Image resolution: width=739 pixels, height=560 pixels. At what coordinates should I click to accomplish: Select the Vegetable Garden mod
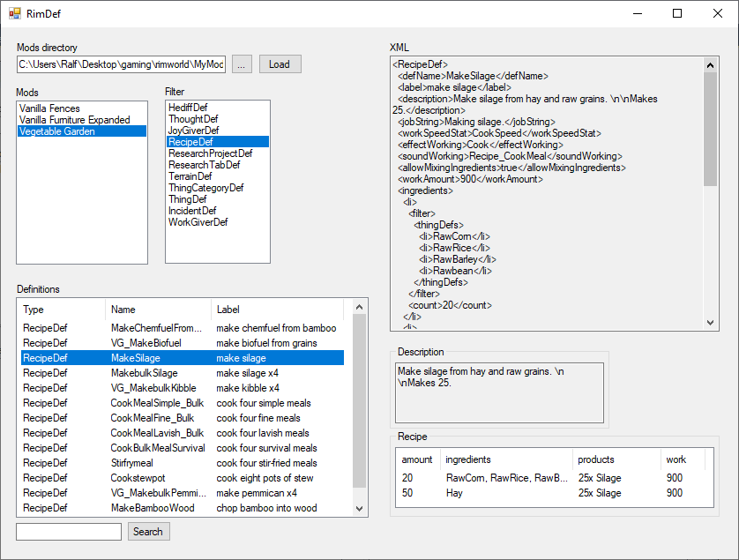click(82, 131)
